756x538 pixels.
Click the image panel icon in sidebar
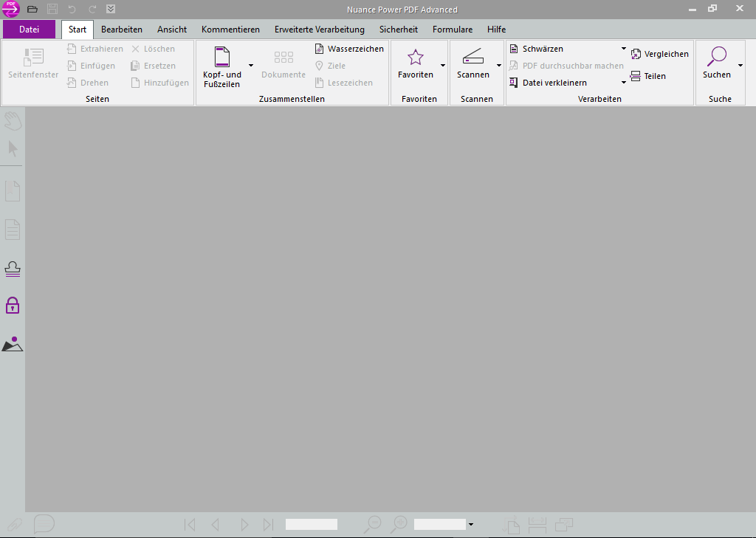tap(13, 344)
